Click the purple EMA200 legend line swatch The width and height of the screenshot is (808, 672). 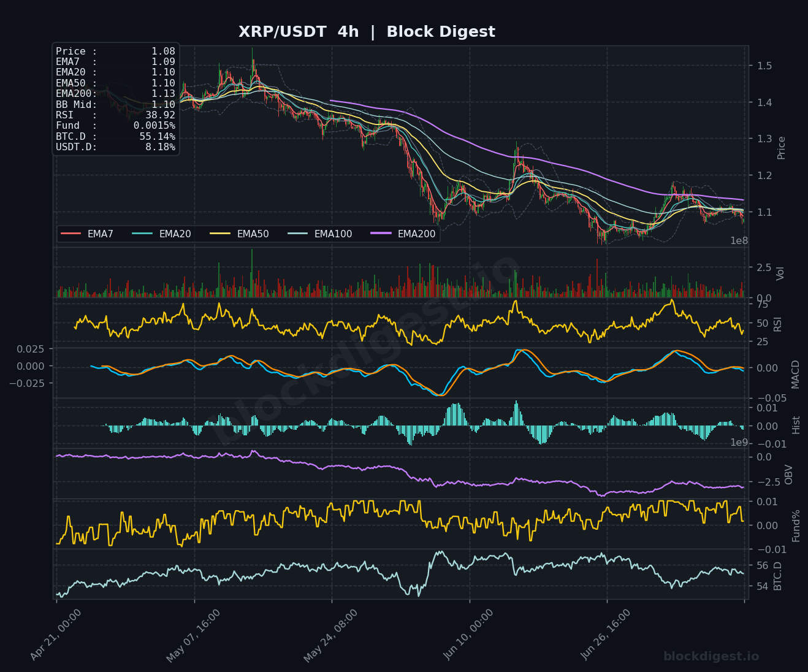pyautogui.click(x=381, y=234)
